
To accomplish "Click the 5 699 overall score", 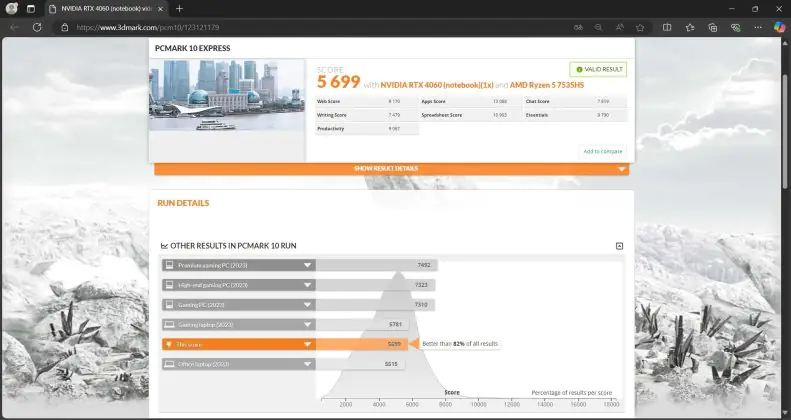I will pos(338,82).
